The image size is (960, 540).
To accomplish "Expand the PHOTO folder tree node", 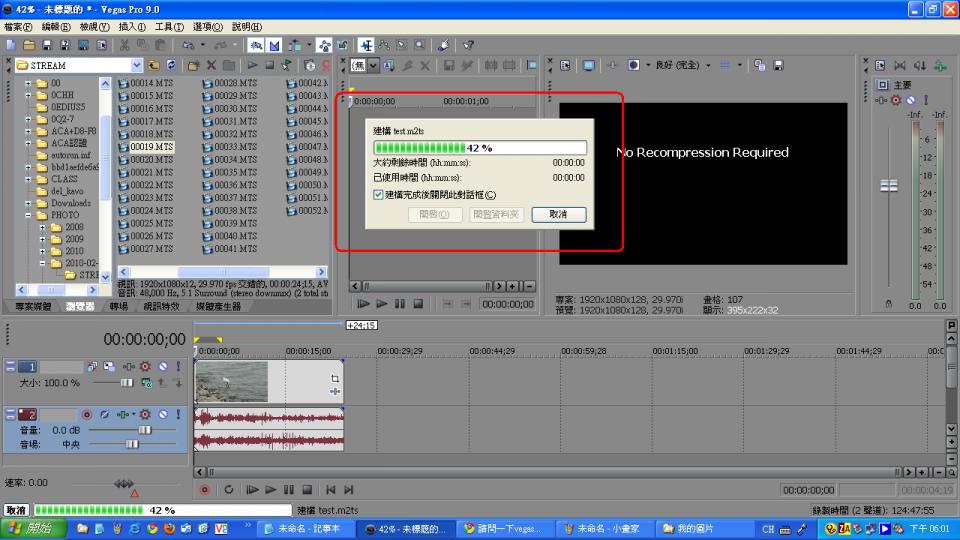I will [x=28, y=215].
